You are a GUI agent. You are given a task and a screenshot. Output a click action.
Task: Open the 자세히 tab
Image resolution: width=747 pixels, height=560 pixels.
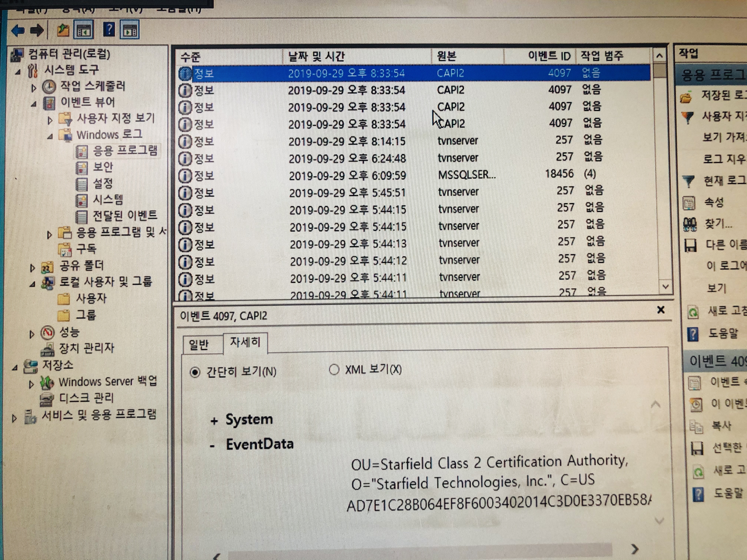pos(245,342)
